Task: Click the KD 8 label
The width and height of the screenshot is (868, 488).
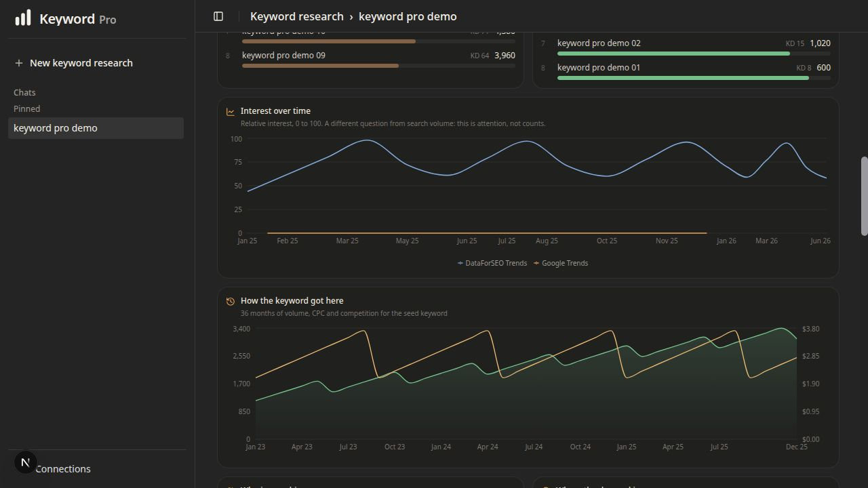Action: [804, 68]
